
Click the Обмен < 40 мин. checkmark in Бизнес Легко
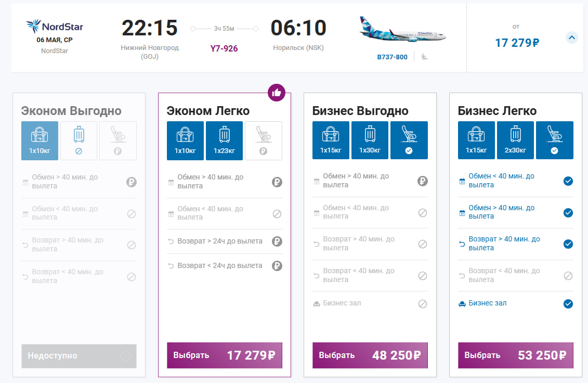pos(568,181)
